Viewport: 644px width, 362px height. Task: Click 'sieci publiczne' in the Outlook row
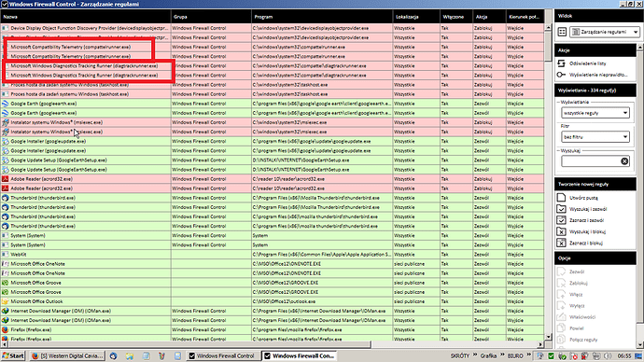click(x=409, y=301)
